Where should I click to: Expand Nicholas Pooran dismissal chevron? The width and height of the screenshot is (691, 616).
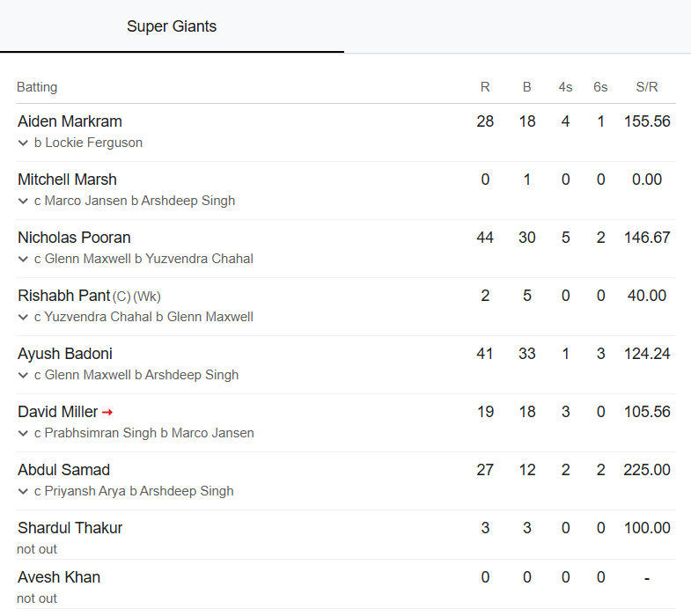(23, 259)
